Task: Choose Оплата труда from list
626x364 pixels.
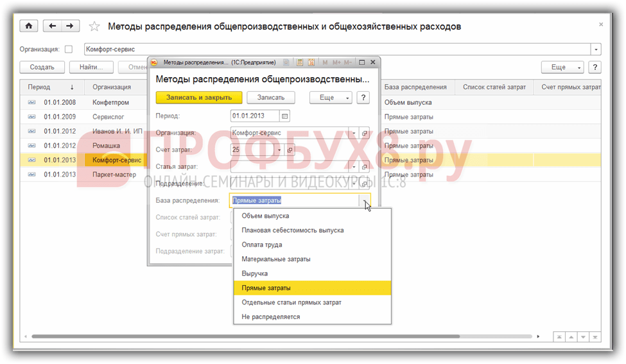Action: 312,245
